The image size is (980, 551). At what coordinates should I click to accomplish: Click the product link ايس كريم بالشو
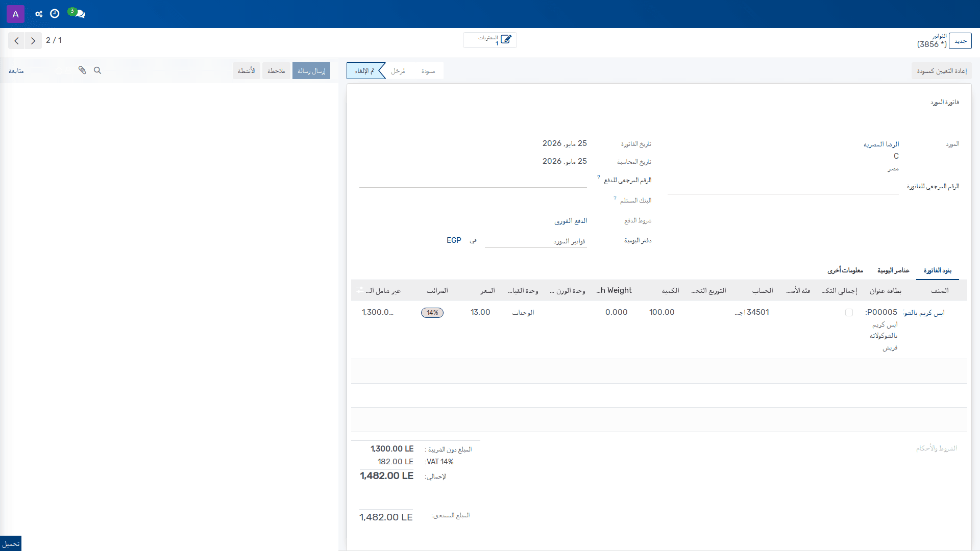[x=924, y=313]
